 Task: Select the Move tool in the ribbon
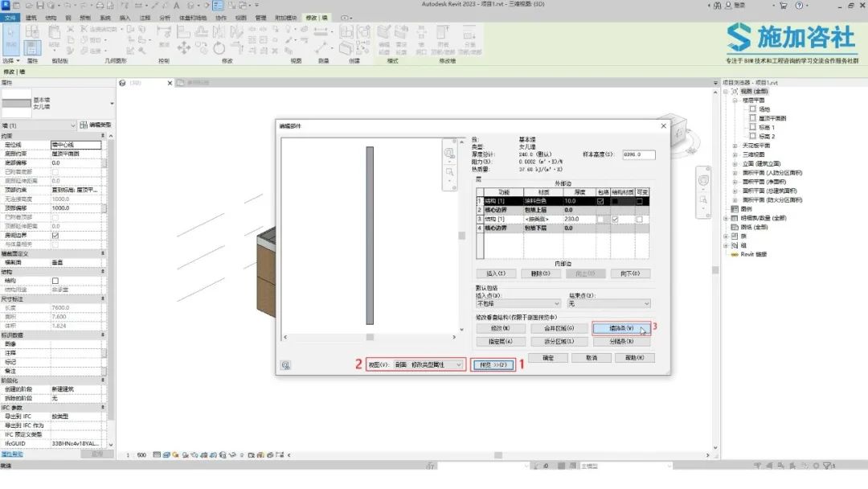[x=184, y=48]
